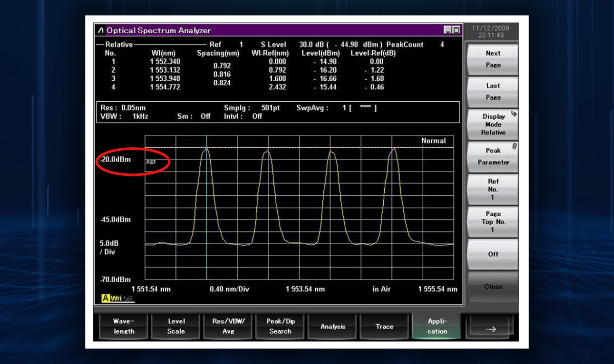The height and width of the screenshot is (364, 614).
Task: Select the -45.0dBm level label
Action: click(115, 220)
